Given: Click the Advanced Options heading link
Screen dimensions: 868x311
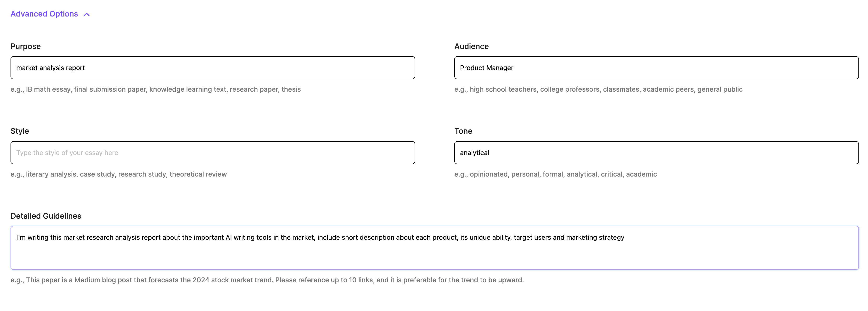Looking at the screenshot, I should coord(44,14).
